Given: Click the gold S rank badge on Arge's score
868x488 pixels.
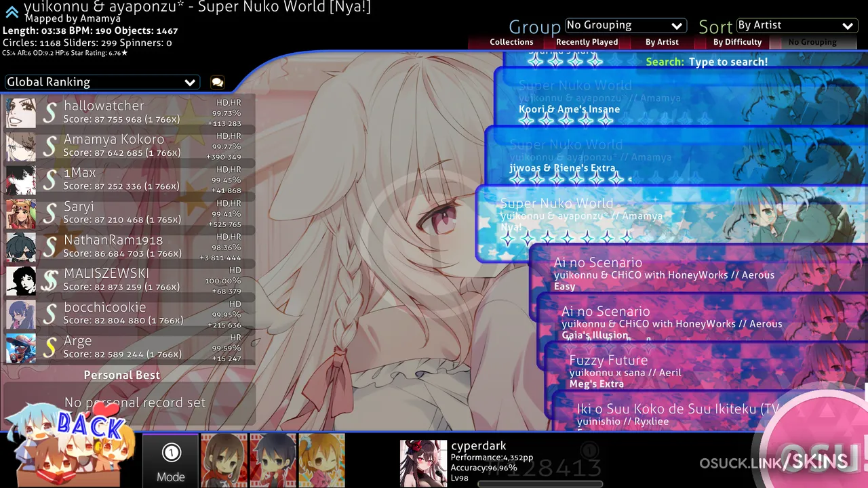Looking at the screenshot, I should [x=50, y=348].
